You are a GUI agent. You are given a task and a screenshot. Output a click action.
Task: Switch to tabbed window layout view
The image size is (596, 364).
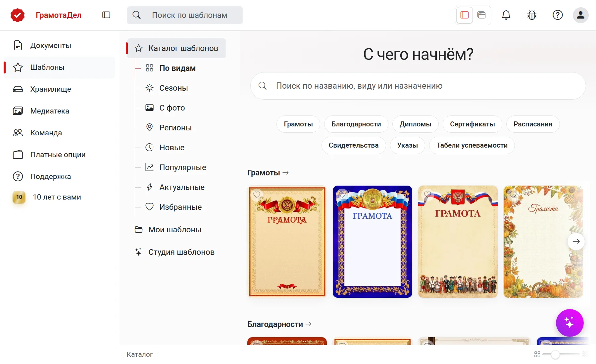pos(481,15)
